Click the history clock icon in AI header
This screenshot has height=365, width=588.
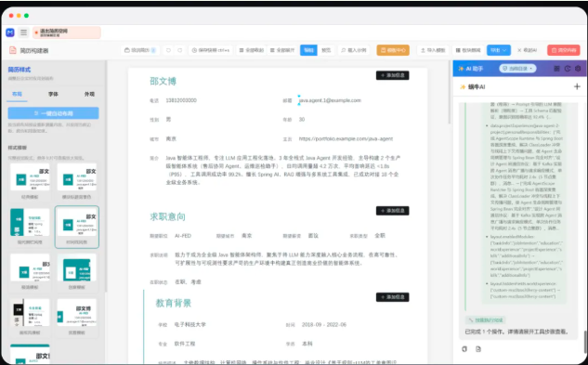pos(568,69)
